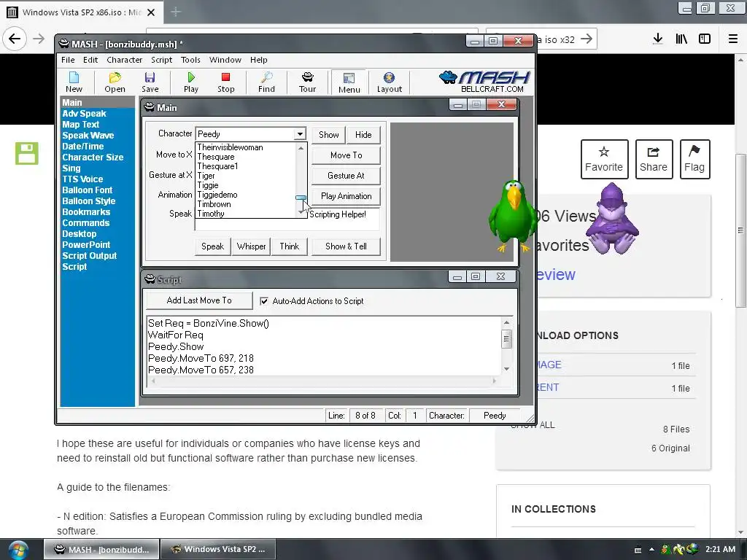The image size is (747, 560).
Task: Click the Play Animation button
Action: pyautogui.click(x=346, y=196)
